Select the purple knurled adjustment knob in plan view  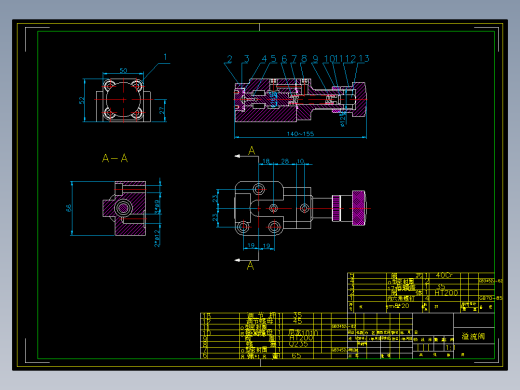click(359, 208)
